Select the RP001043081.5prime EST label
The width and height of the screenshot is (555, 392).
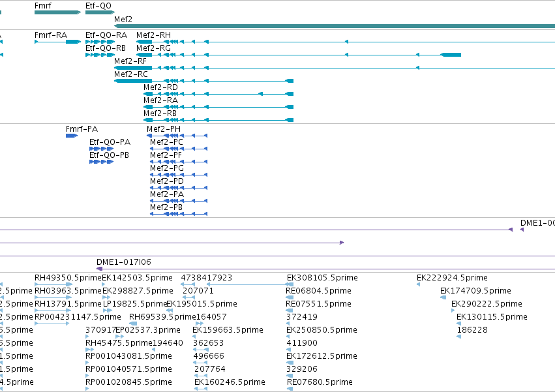tap(129, 357)
